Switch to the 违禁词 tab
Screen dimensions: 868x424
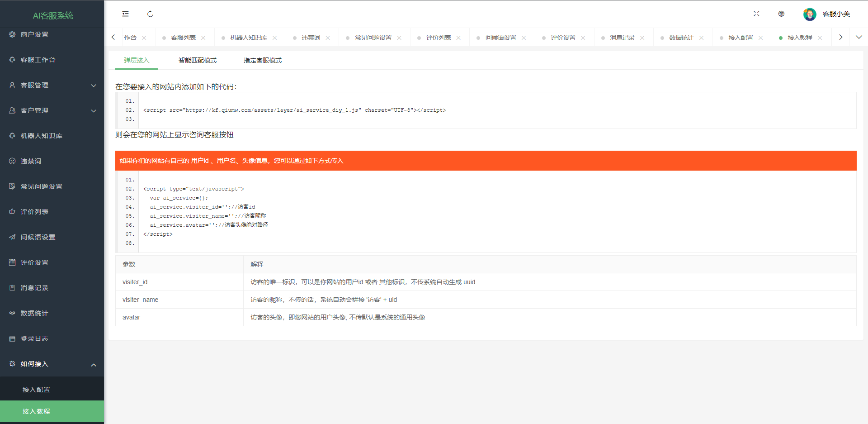(311, 38)
